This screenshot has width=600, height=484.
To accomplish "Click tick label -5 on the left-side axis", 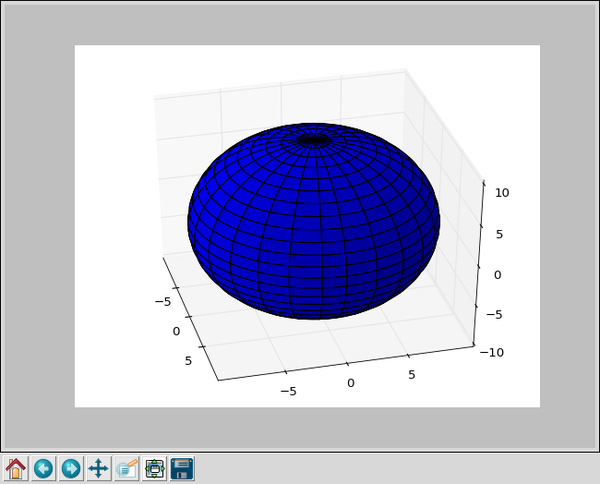I will click(x=164, y=301).
